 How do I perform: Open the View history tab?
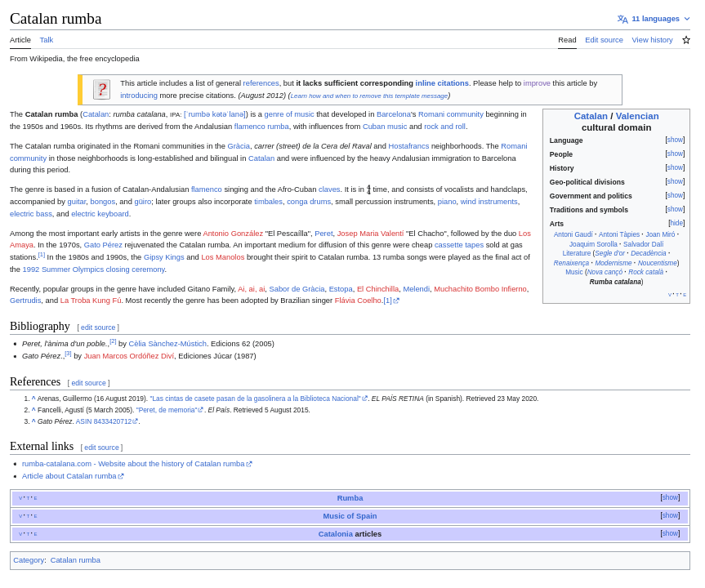click(x=652, y=40)
